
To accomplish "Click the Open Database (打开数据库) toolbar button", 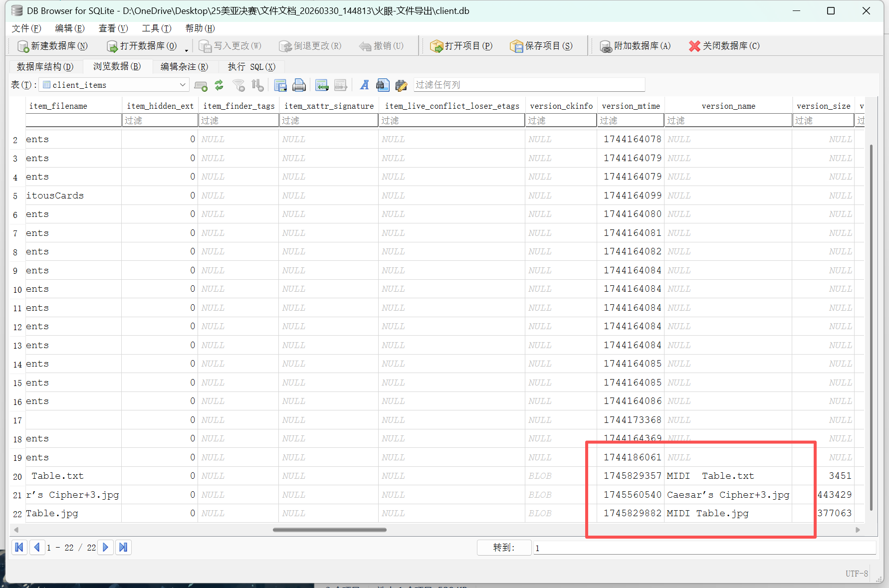I will 142,46.
